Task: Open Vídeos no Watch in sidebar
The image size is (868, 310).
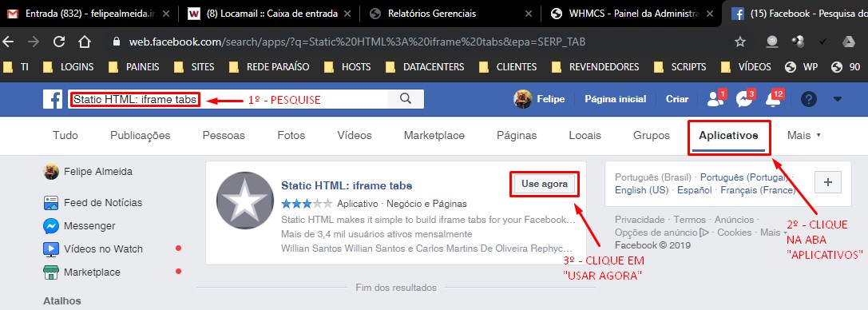Action: point(93,249)
